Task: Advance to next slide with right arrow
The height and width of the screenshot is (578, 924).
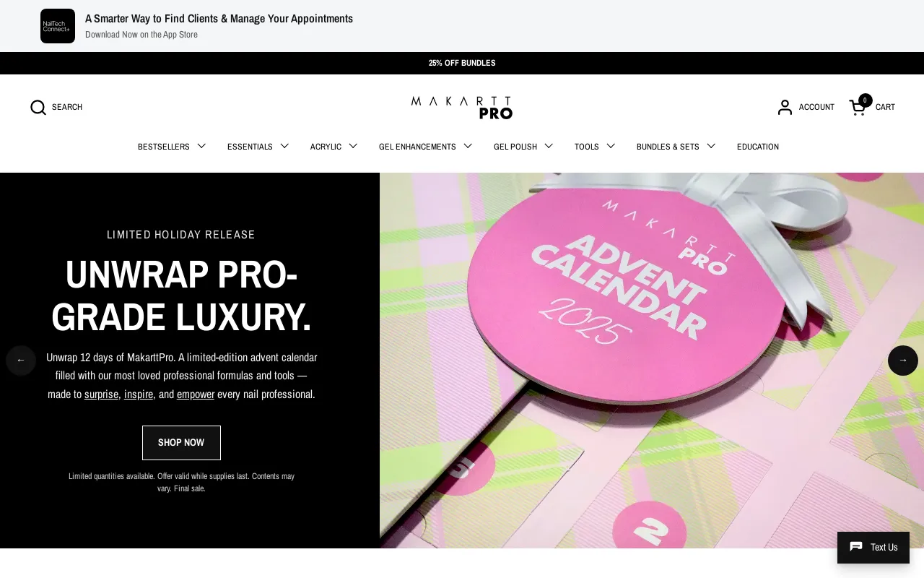Action: click(903, 360)
